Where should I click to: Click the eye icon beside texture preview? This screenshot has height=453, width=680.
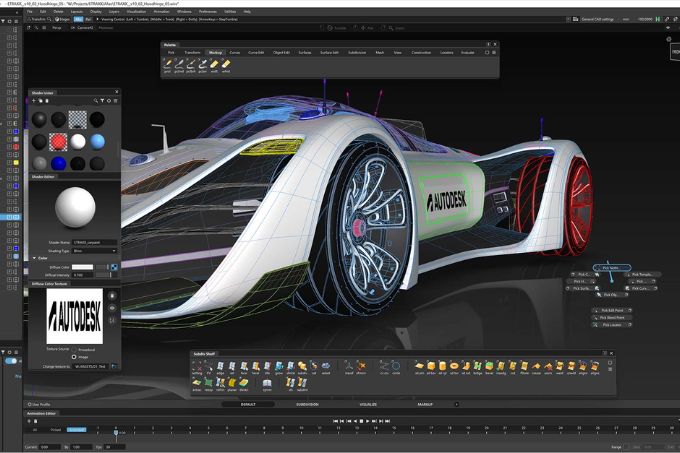tap(112, 308)
